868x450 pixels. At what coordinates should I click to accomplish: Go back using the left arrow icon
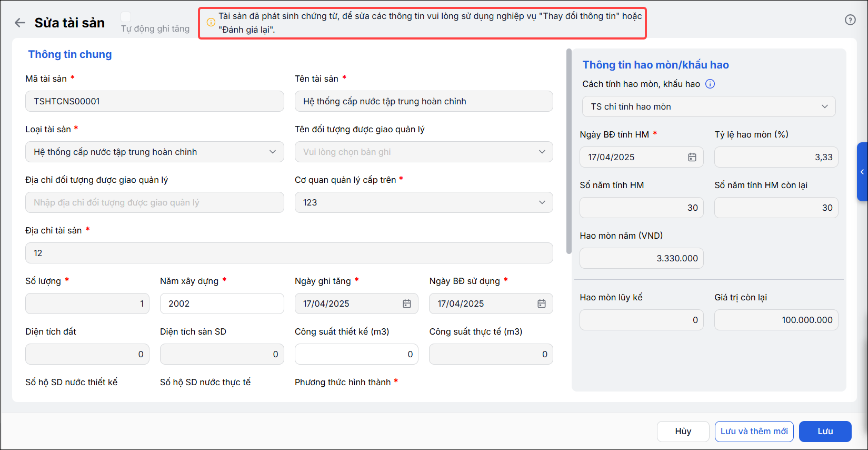point(20,23)
